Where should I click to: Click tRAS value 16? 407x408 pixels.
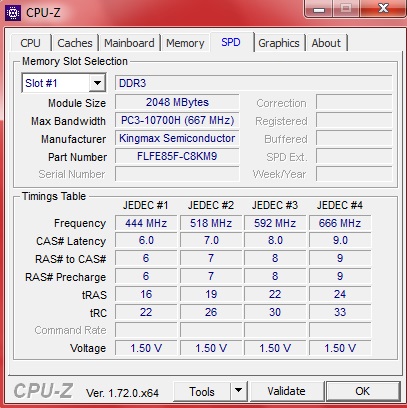pos(146,294)
